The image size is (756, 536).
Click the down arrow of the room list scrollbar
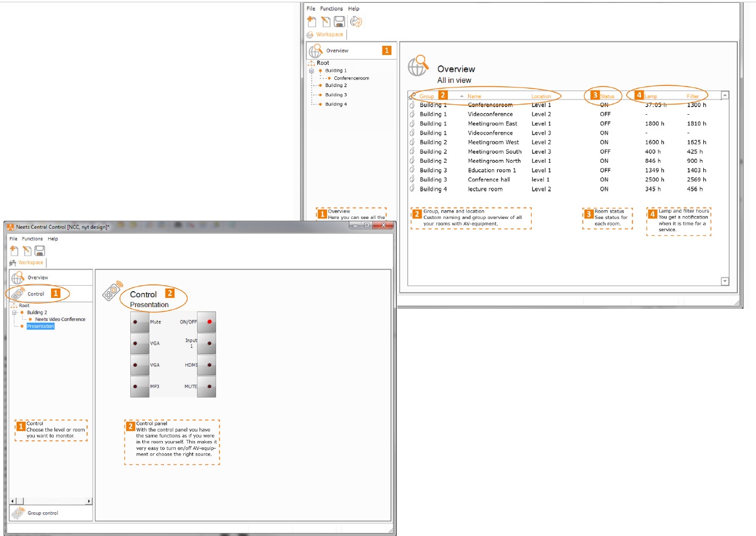[725, 281]
